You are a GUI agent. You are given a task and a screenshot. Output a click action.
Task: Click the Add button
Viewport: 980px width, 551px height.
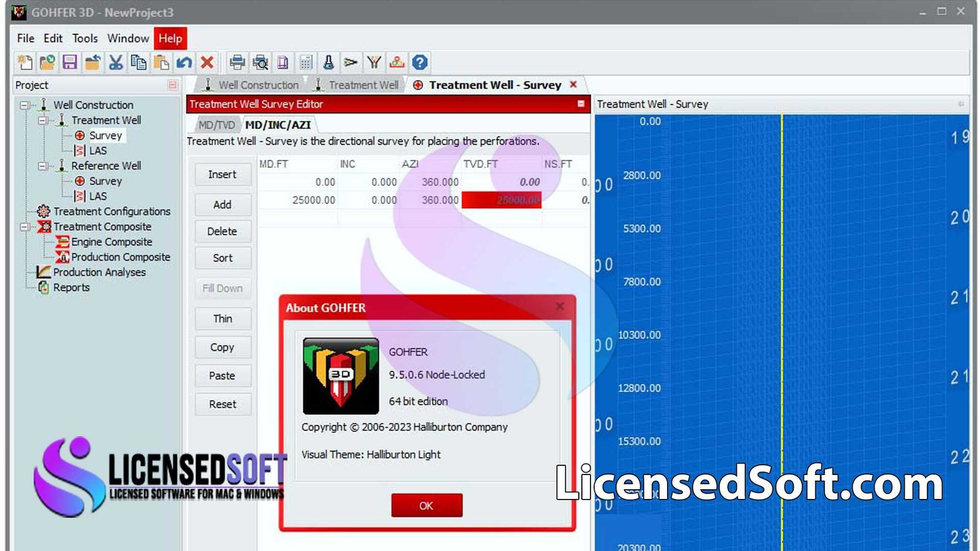tap(222, 205)
